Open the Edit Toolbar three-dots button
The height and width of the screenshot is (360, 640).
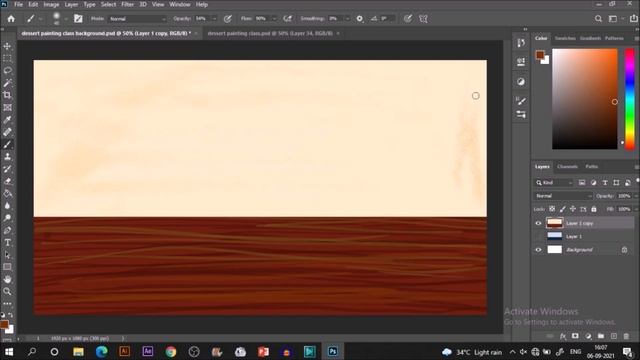click(x=7, y=304)
